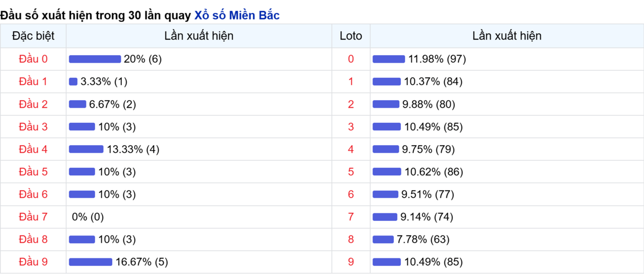Click the 10.49% (85) text for Loto 9
The width and height of the screenshot is (644, 275).
433,262
